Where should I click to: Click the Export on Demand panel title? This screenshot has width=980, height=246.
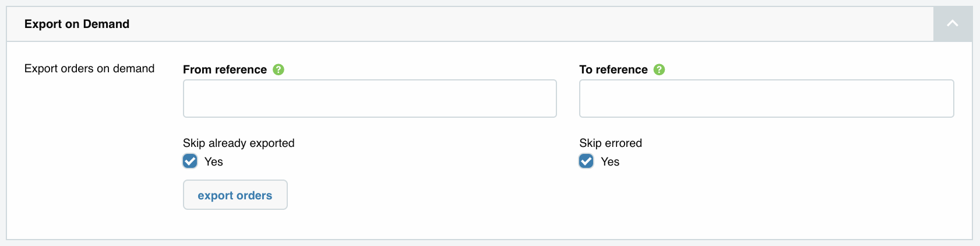[77, 24]
